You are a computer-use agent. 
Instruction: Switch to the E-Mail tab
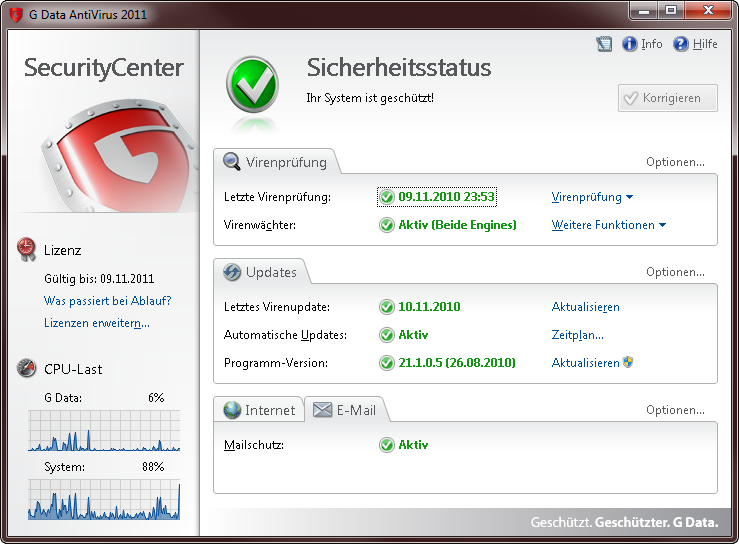(345, 410)
